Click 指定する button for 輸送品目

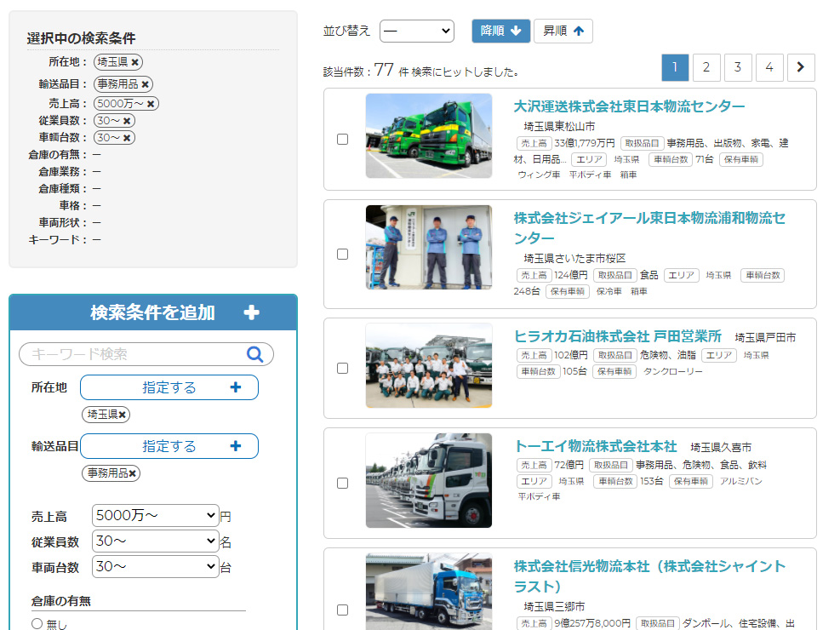(169, 446)
